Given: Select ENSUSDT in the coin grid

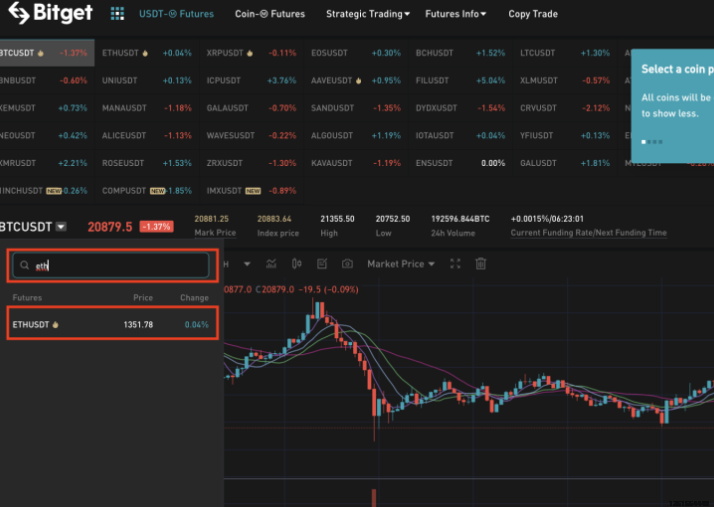Looking at the screenshot, I should [460, 163].
